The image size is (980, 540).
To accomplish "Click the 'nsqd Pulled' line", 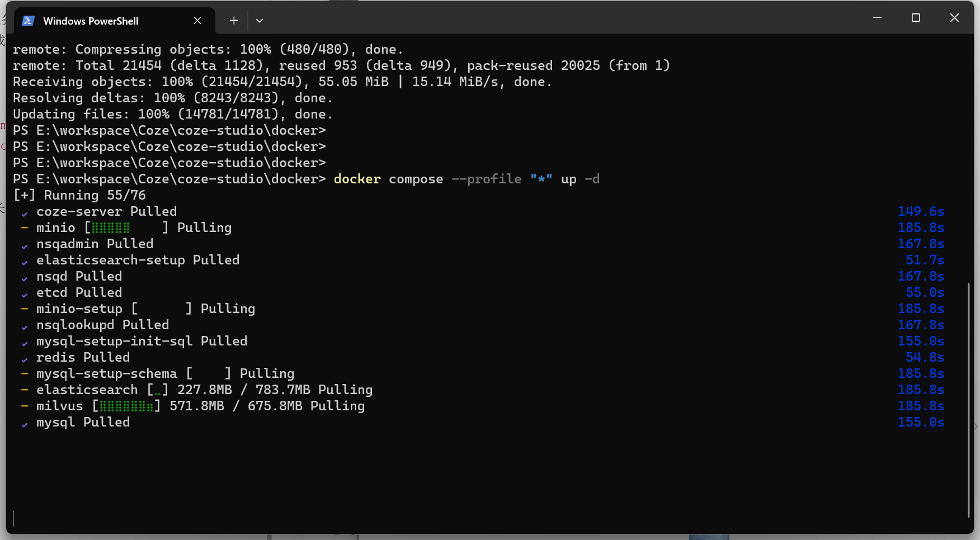I will pyautogui.click(x=79, y=277).
